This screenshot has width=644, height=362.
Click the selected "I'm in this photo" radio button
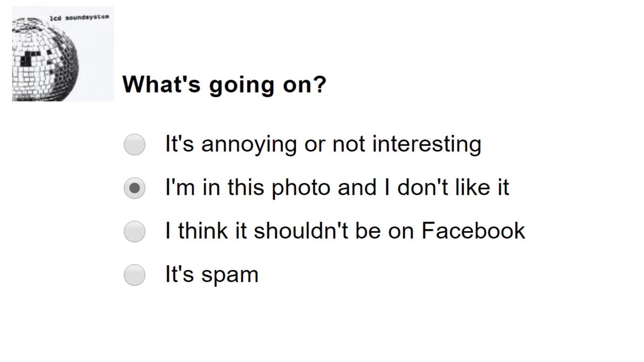point(134,188)
